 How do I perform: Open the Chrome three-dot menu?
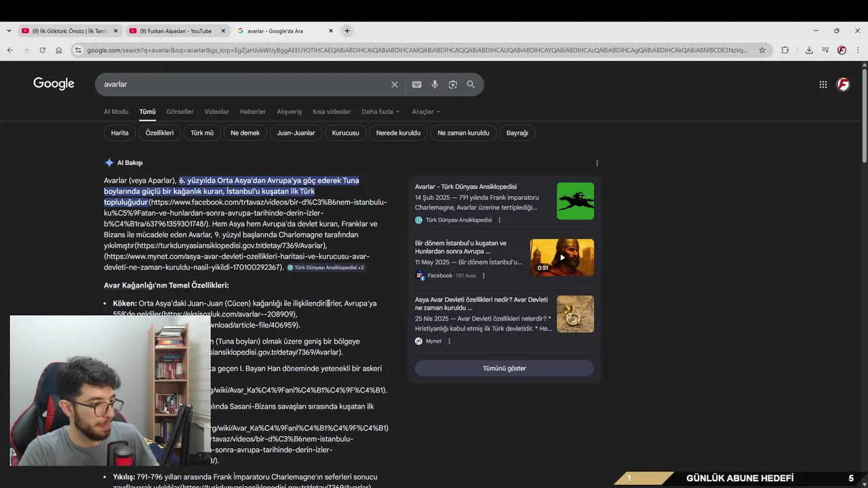pyautogui.click(x=858, y=50)
